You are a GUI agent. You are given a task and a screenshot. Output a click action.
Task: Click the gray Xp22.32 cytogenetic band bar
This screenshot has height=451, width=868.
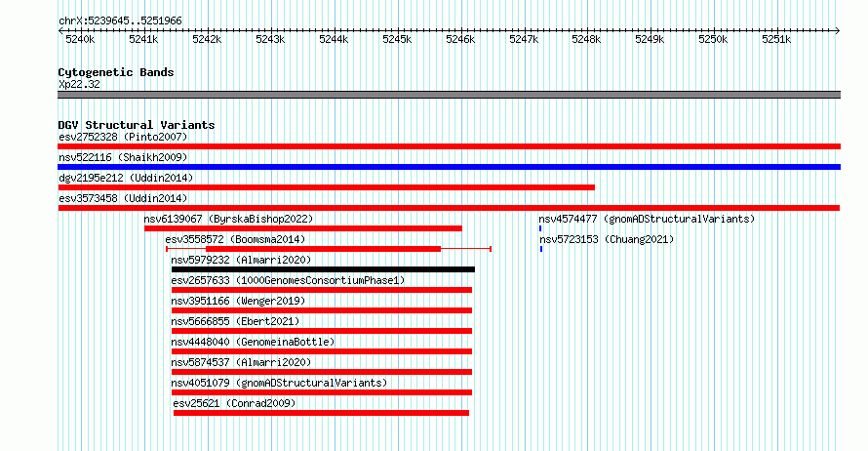(x=449, y=95)
